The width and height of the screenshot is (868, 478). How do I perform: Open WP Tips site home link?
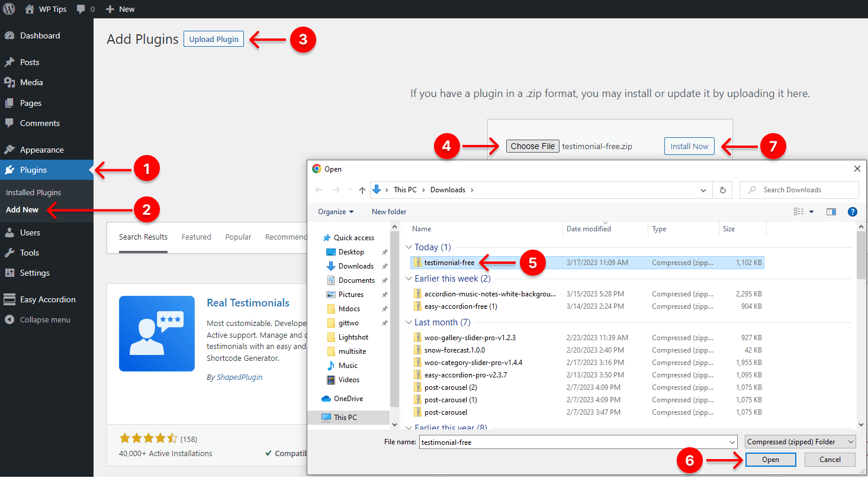46,9
